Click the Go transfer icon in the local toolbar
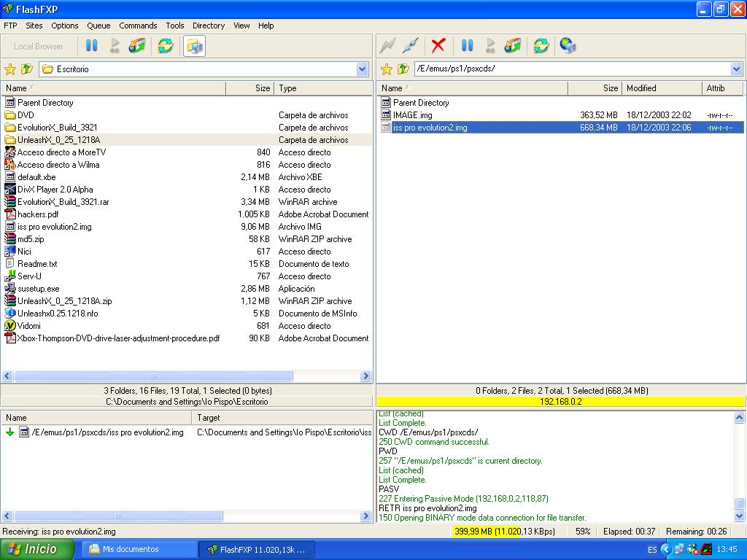The height and width of the screenshot is (560, 747). (x=115, y=46)
